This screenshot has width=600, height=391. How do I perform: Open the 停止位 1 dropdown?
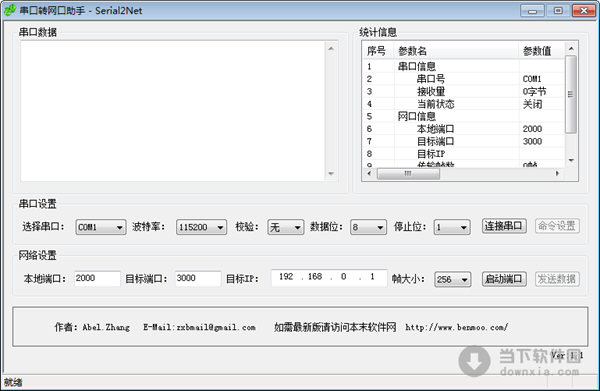pyautogui.click(x=452, y=227)
